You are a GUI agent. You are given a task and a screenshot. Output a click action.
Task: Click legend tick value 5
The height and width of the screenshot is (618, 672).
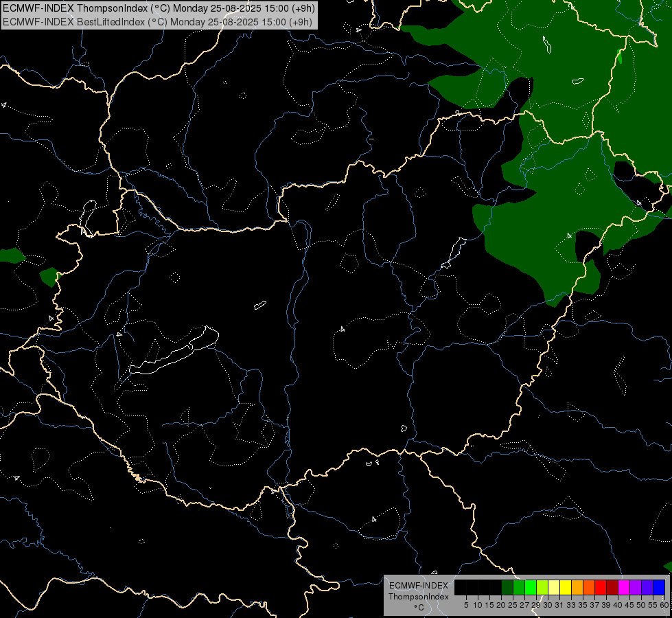point(466,605)
